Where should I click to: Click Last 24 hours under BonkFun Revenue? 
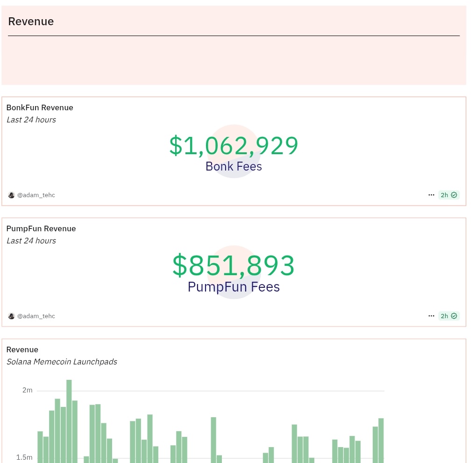pos(31,120)
